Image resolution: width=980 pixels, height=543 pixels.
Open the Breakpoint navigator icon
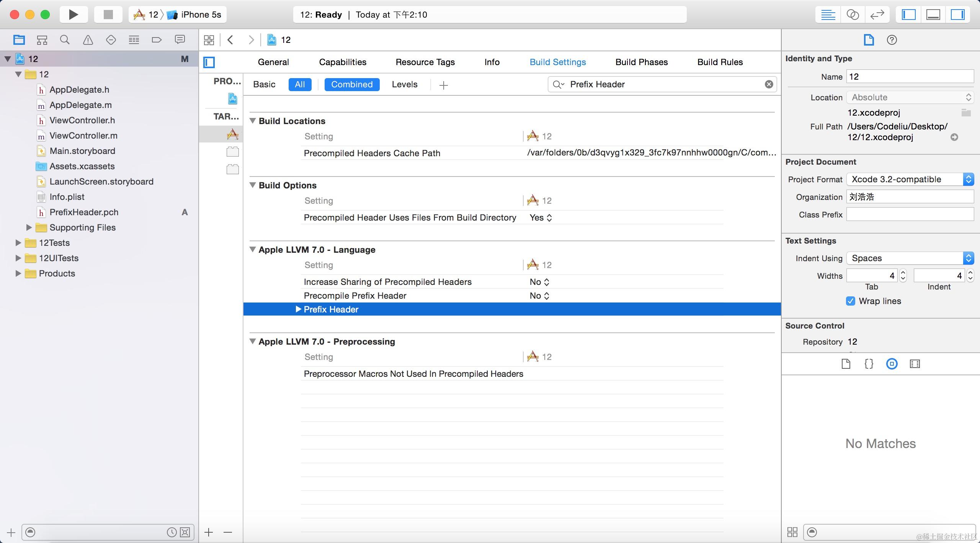click(x=157, y=40)
